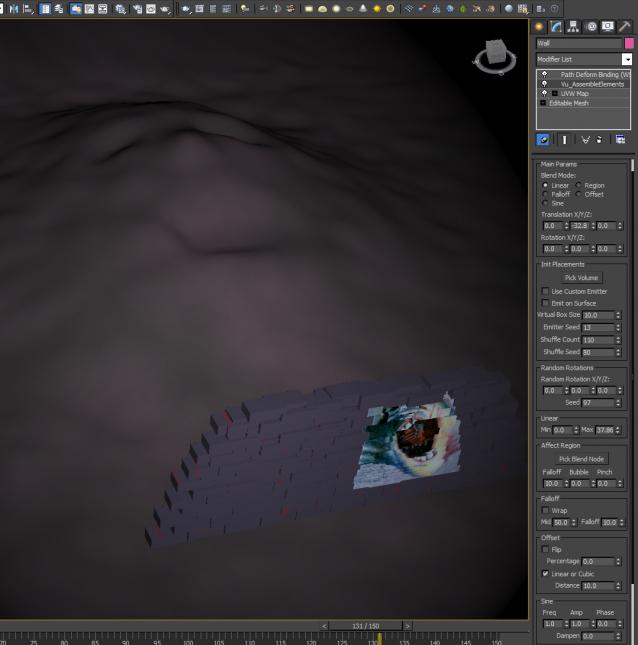
Task: Enable Use Custom Emitter checkbox
Action: coord(546,291)
